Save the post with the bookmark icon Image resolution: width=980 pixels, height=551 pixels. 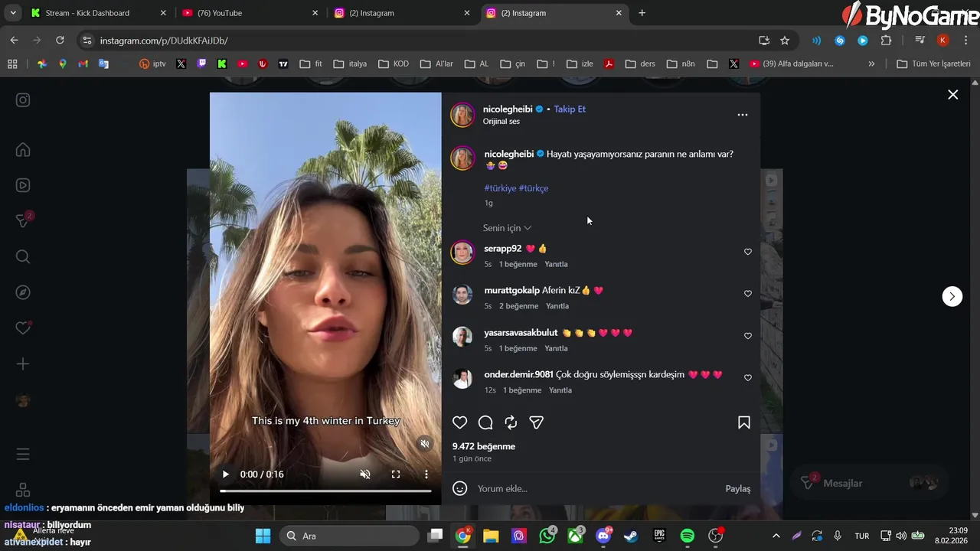743,422
